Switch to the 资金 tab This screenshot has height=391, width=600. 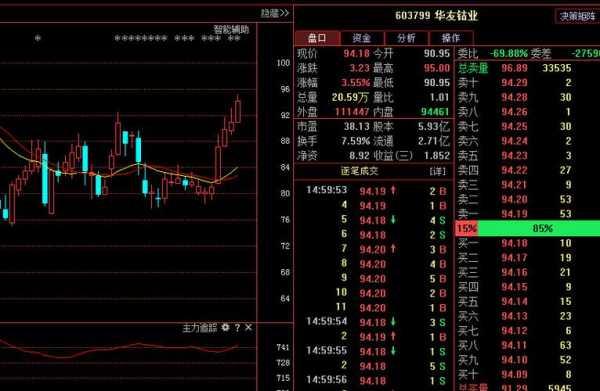pos(362,38)
